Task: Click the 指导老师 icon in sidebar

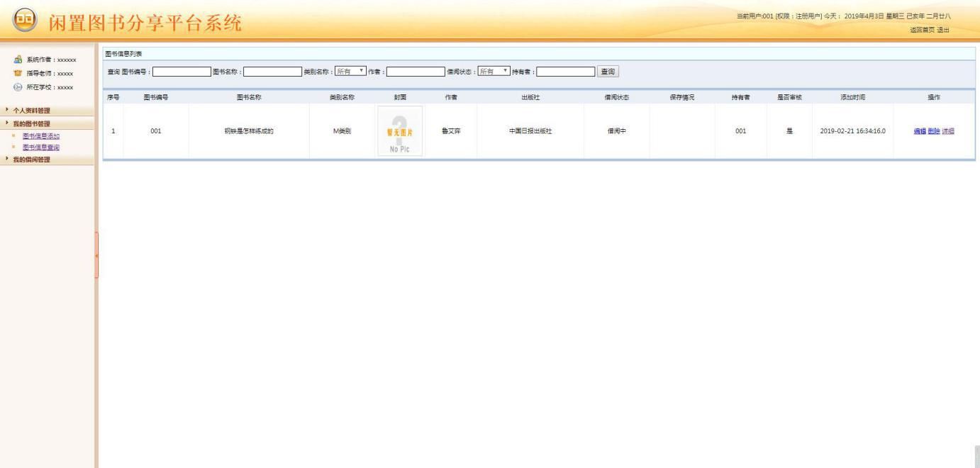Action: (x=17, y=73)
